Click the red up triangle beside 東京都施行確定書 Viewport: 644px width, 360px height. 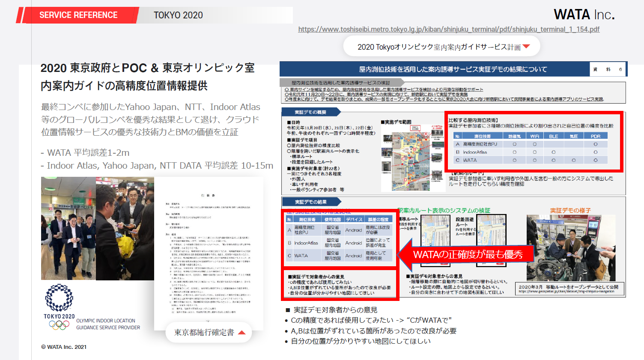click(241, 333)
